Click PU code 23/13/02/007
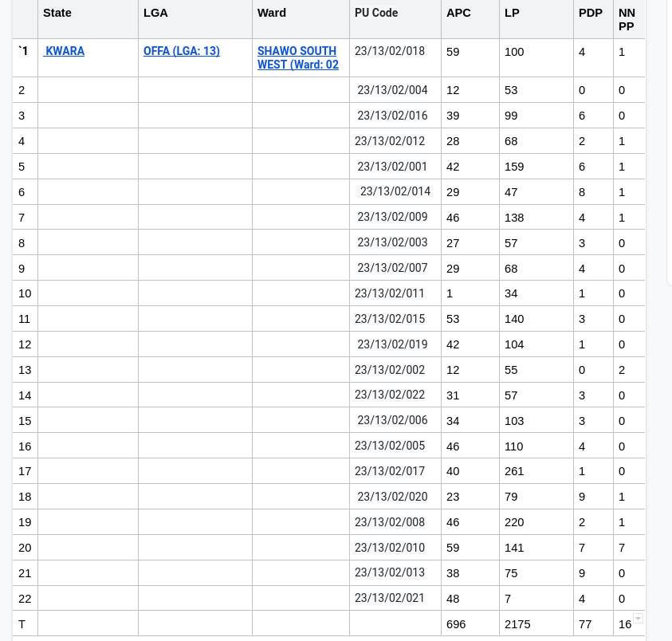The image size is (672, 641). coord(392,268)
